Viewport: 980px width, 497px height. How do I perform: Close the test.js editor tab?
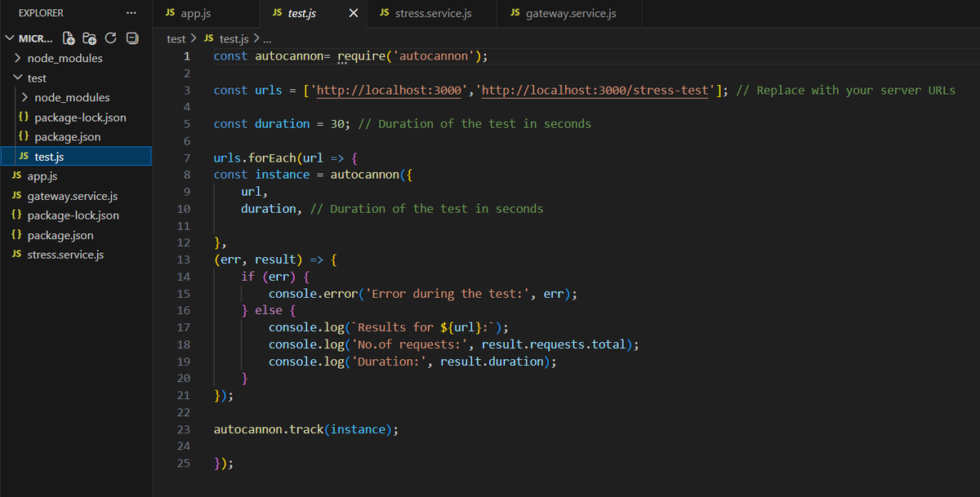pos(354,13)
